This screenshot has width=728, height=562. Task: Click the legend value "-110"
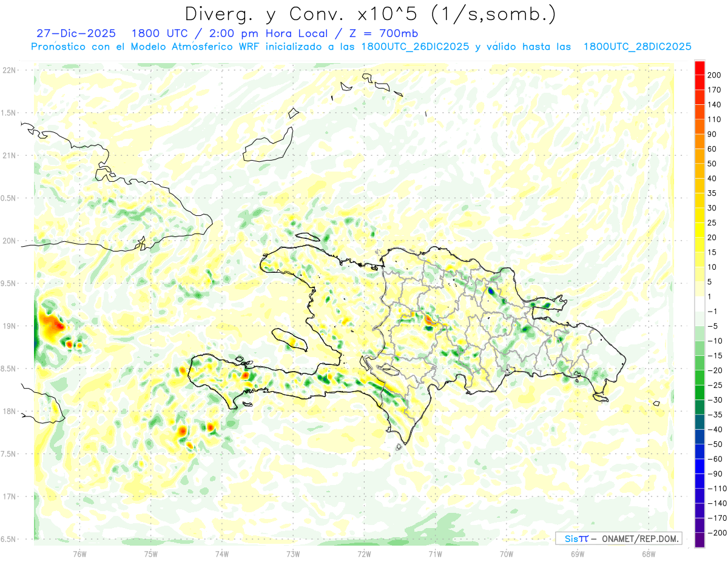[x=716, y=489]
